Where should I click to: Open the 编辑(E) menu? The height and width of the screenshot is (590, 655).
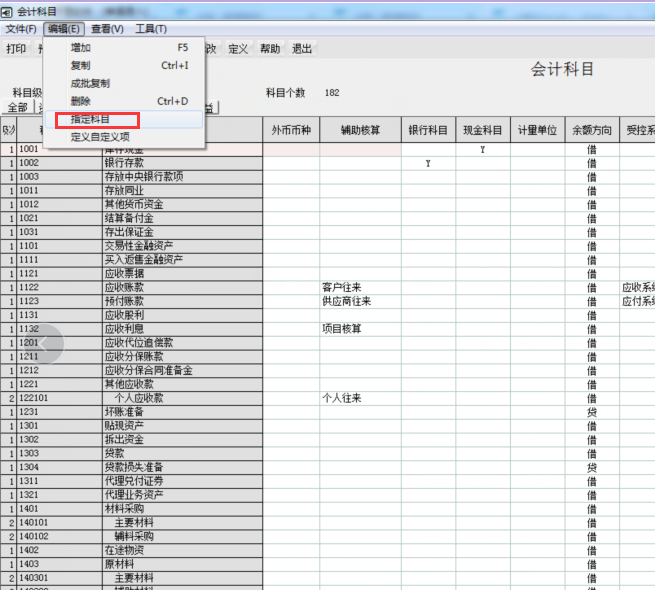(63, 29)
